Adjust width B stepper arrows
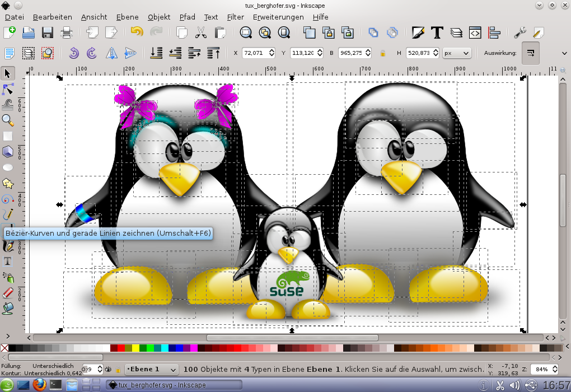The height and width of the screenshot is (392, 571). tap(368, 53)
